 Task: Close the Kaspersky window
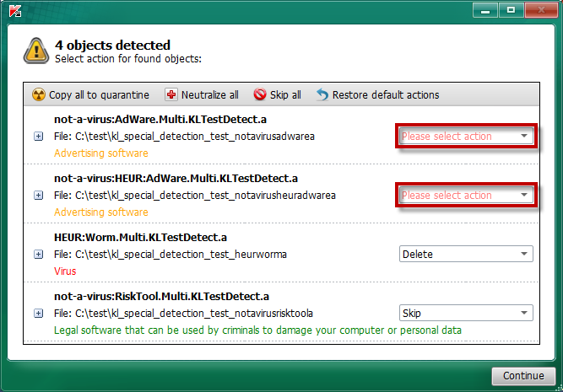point(541,10)
